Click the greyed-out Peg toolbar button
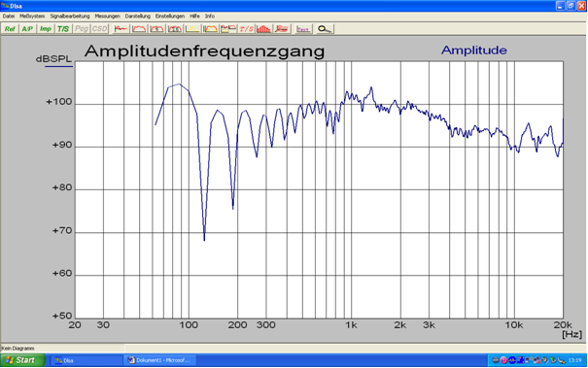The image size is (588, 368). (82, 29)
